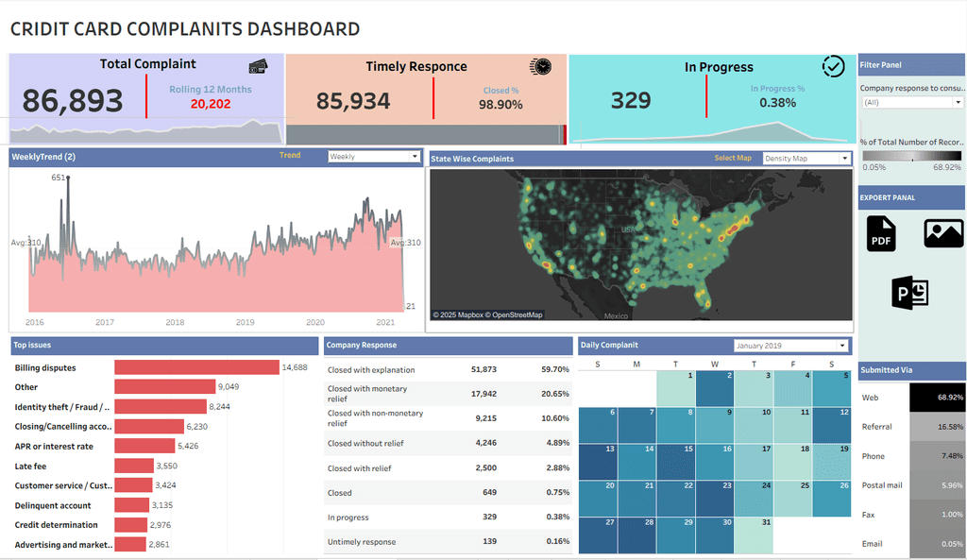Export to PowerPoint icon
The height and width of the screenshot is (560, 967).
(x=909, y=293)
